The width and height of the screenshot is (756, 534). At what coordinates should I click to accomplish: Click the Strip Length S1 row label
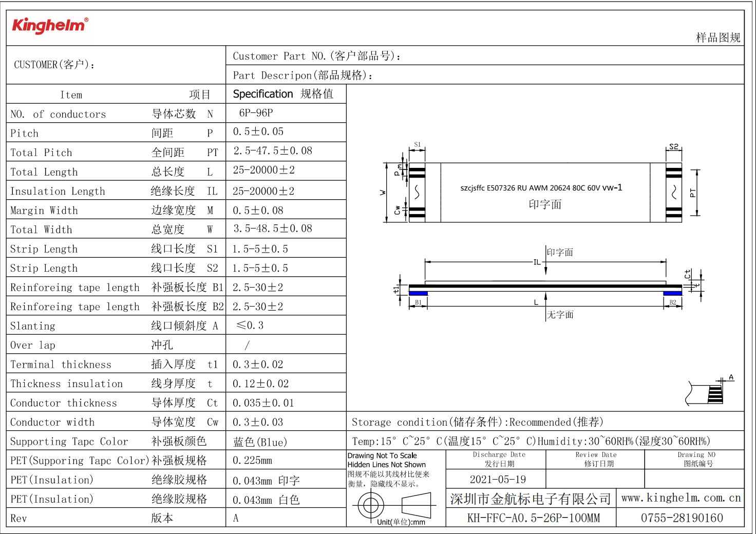pyautogui.click(x=44, y=249)
